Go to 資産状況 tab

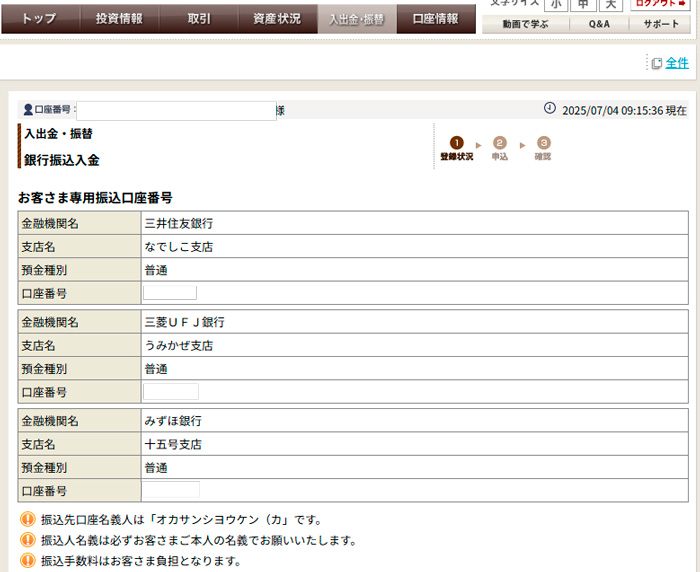(x=277, y=18)
